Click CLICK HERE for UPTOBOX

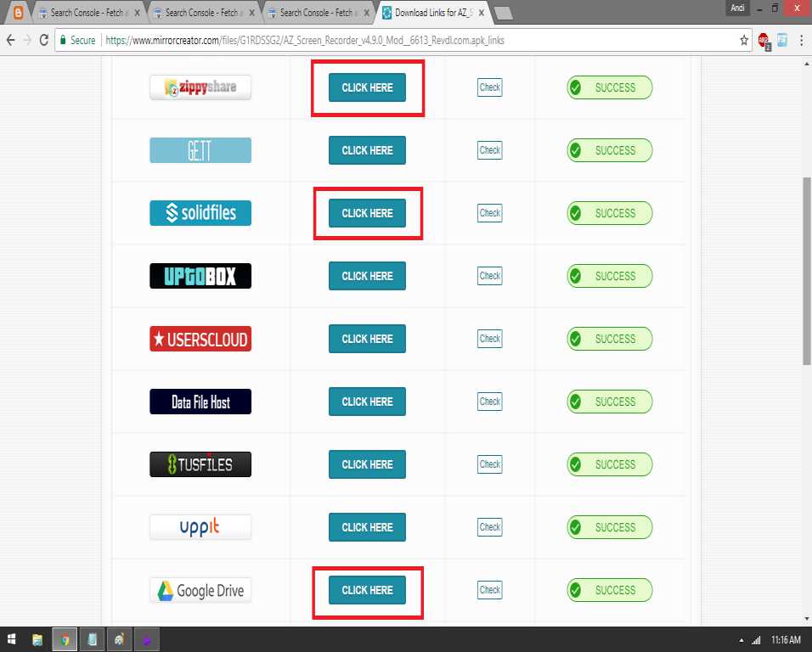click(x=367, y=276)
